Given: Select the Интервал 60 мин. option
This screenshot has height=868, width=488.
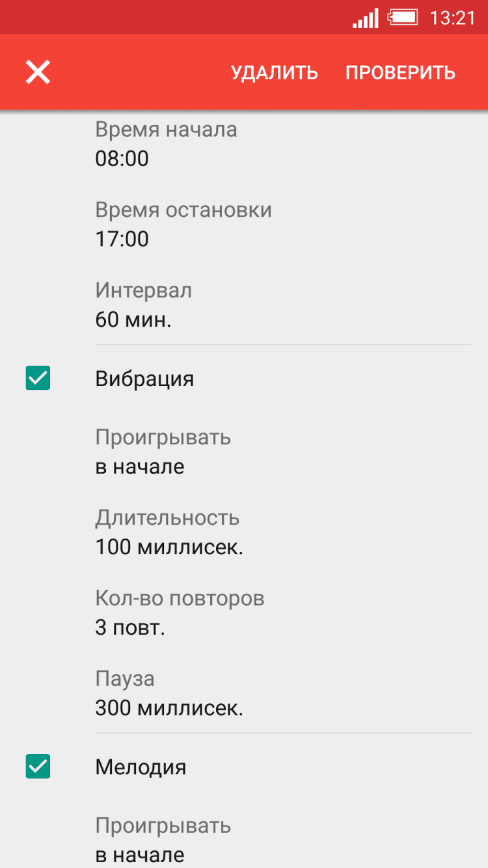Looking at the screenshot, I should (x=282, y=305).
